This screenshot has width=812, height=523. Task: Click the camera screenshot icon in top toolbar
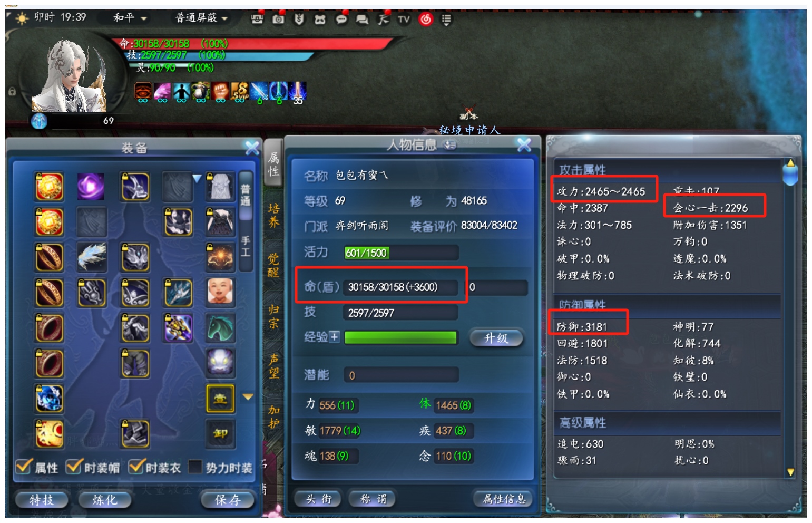tap(278, 20)
